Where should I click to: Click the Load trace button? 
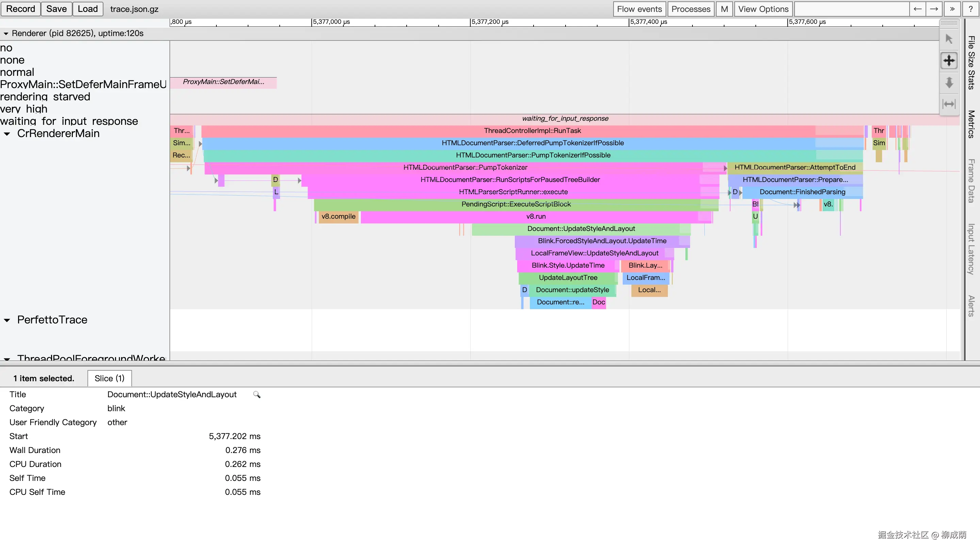pos(87,9)
